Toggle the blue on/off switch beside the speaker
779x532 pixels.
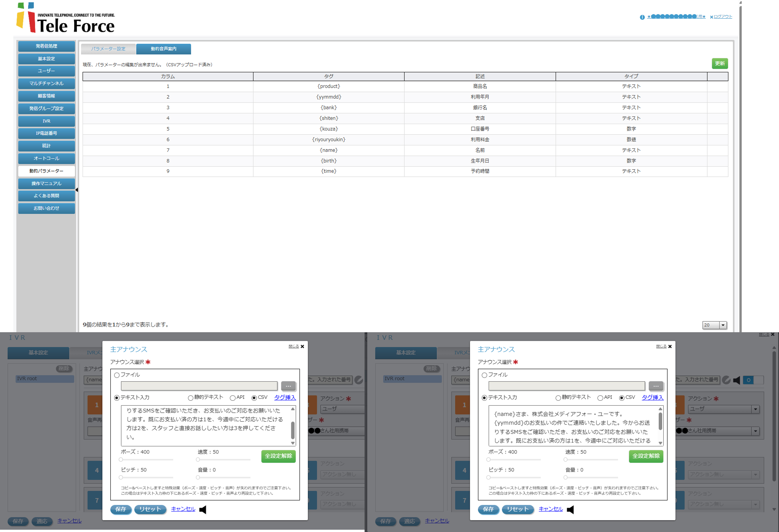click(753, 380)
